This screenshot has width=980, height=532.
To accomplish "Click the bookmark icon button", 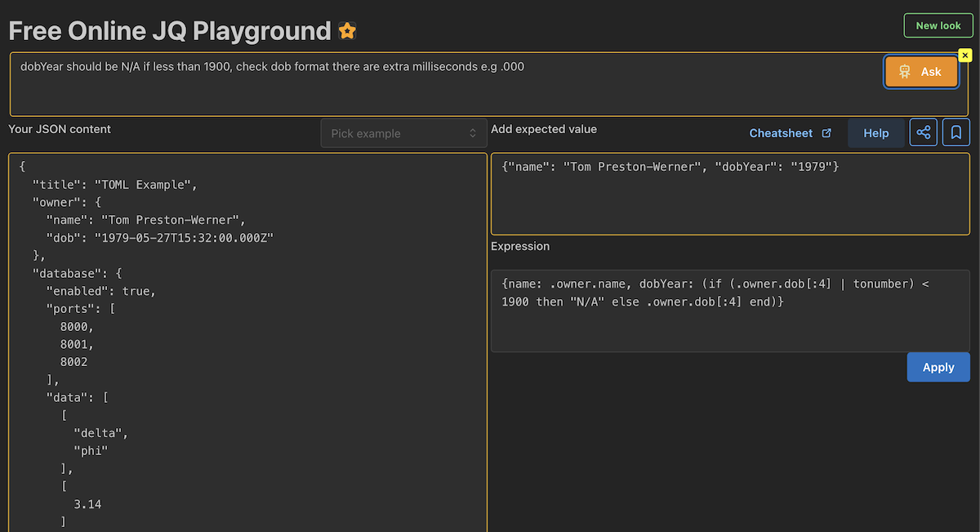I will pyautogui.click(x=956, y=132).
